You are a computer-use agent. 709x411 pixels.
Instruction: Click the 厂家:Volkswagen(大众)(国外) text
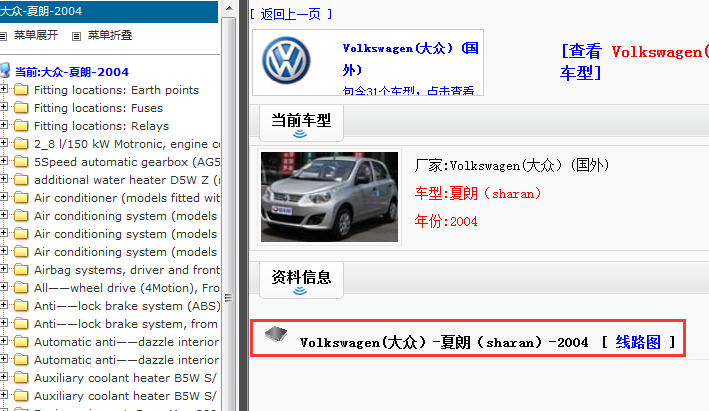[x=512, y=165]
